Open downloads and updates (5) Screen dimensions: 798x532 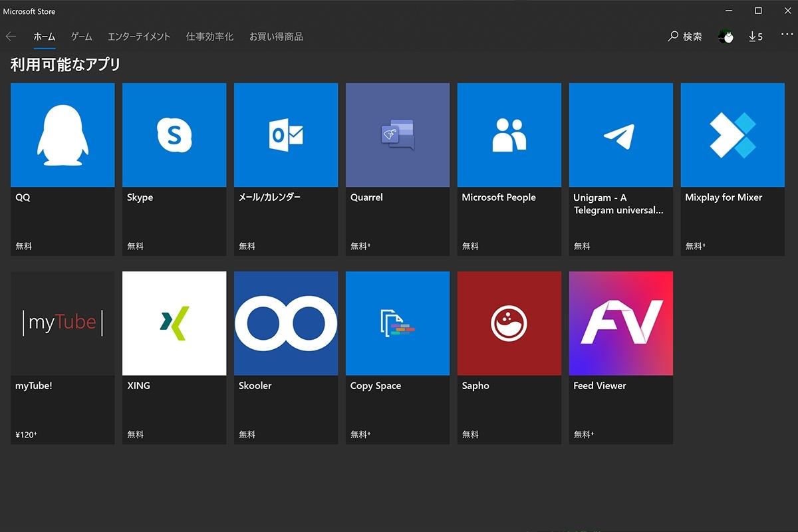[x=755, y=37]
